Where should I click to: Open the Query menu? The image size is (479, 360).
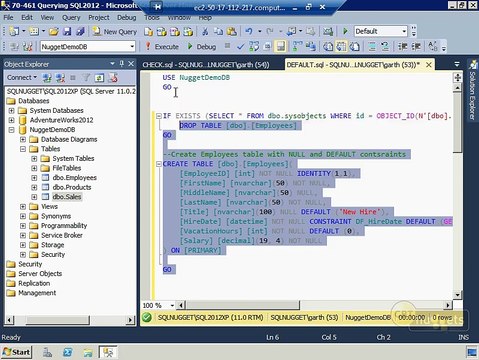[x=71, y=18]
